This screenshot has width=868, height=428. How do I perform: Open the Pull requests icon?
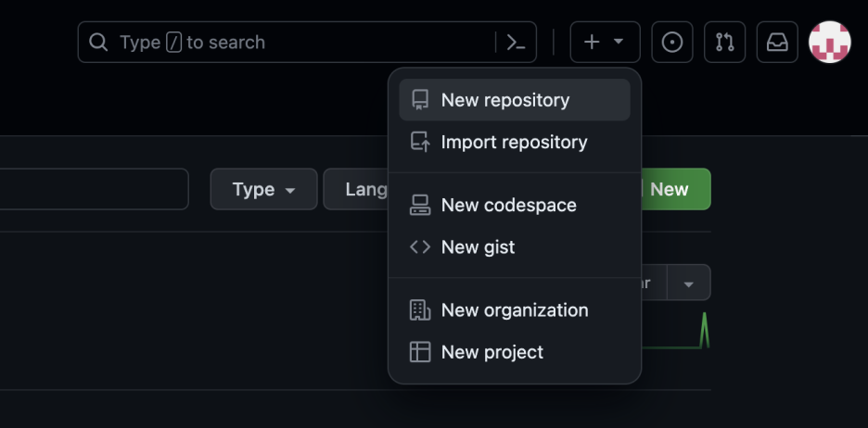[724, 43]
